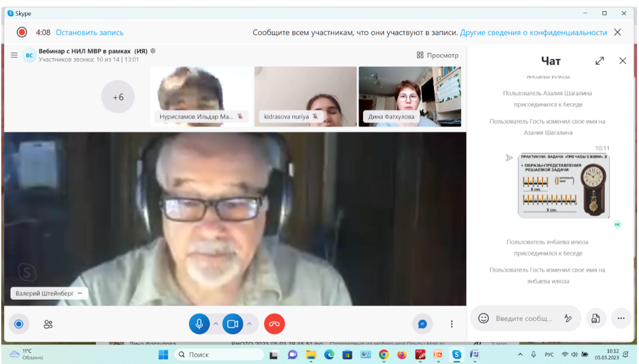Open the Просмотр view options
Viewport: 639px width, 364px height.
click(437, 55)
